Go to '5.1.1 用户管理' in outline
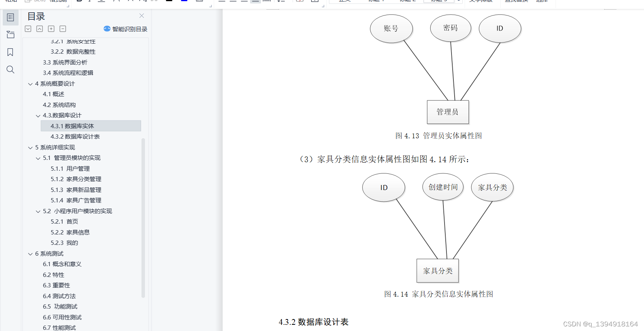 (x=70, y=169)
